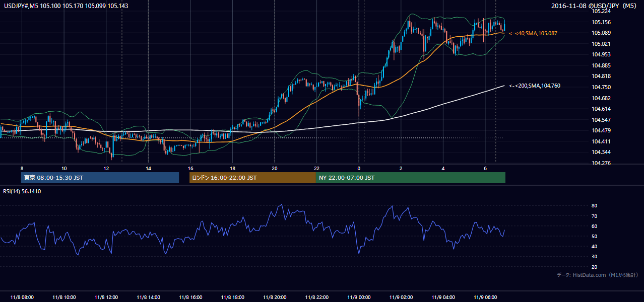Click RSI scale value 20
Viewport: 644px width, 302px height.
[x=595, y=267]
